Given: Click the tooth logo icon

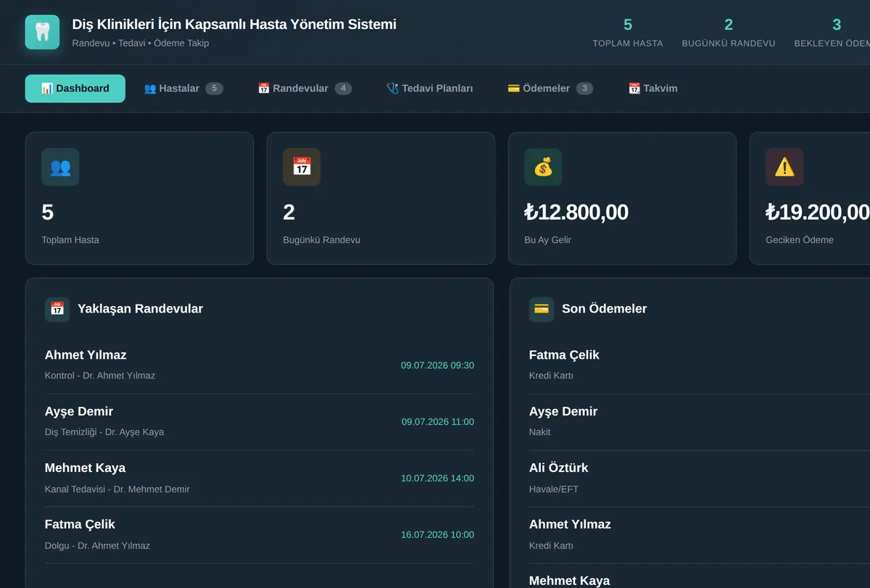Looking at the screenshot, I should click(42, 33).
